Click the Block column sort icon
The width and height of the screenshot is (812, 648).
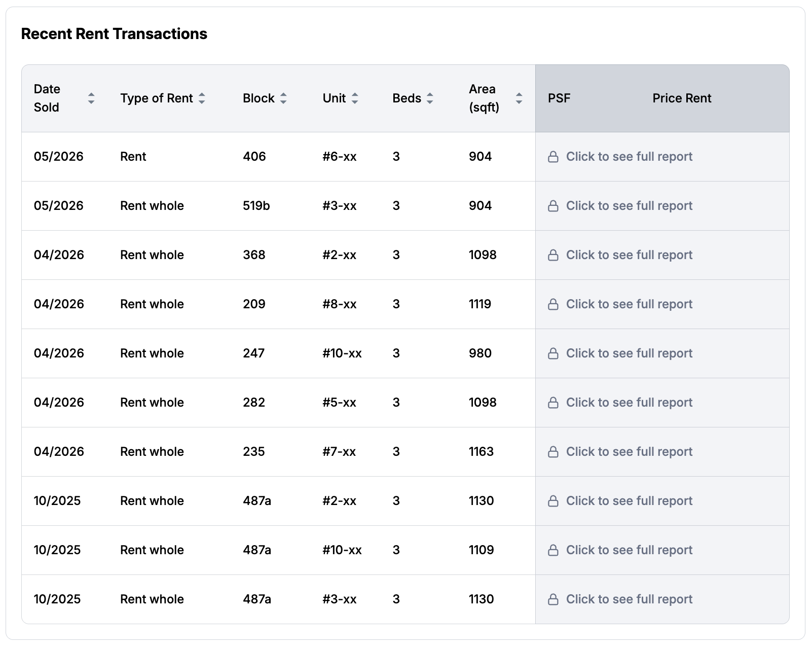tap(283, 98)
